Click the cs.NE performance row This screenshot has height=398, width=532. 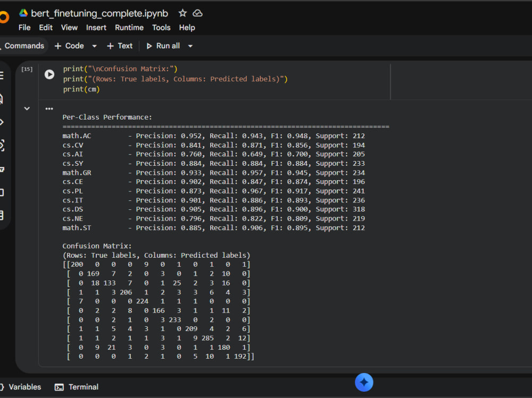point(213,219)
